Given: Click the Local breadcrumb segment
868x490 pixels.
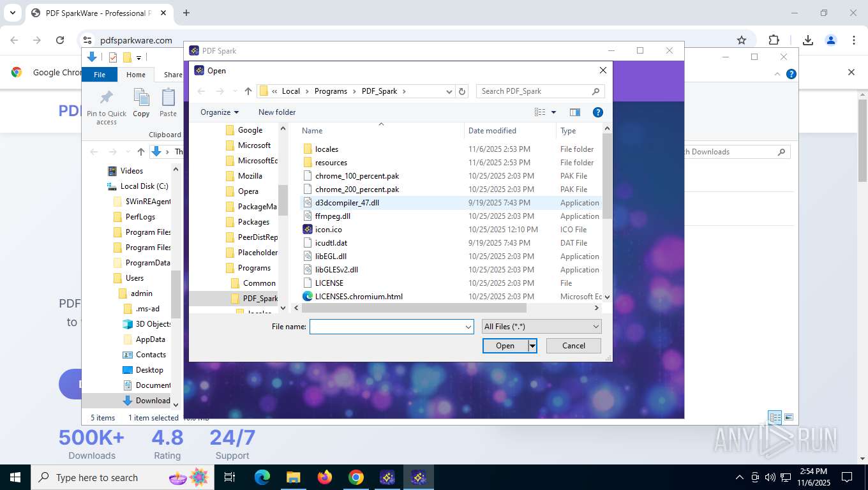Looking at the screenshot, I should coord(290,91).
